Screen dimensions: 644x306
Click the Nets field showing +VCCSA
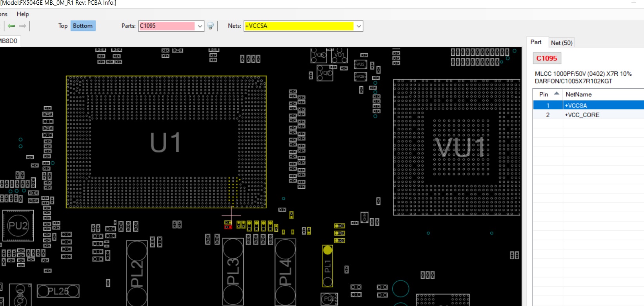[x=299, y=26]
